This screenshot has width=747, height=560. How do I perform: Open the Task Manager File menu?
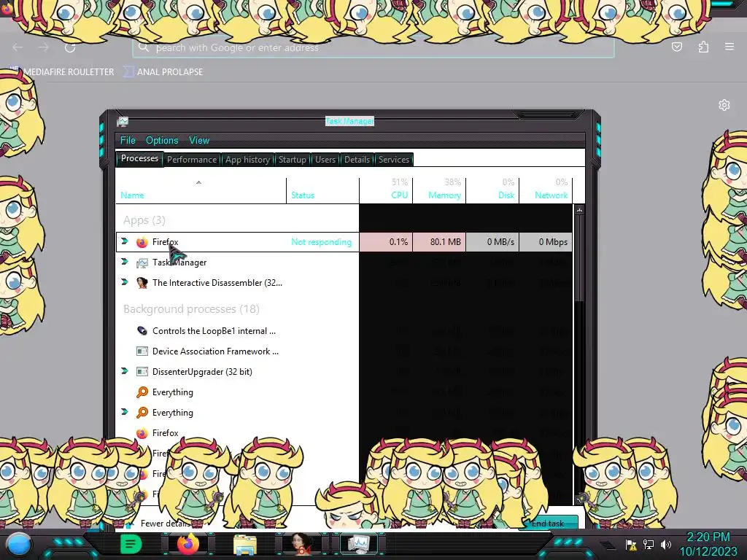tap(128, 140)
